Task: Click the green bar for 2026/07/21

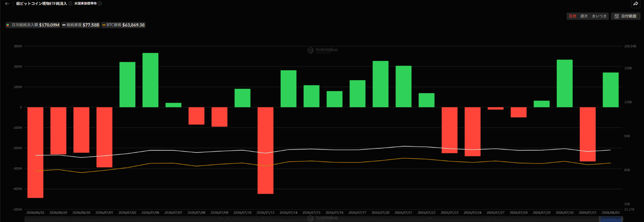Action: (403, 86)
